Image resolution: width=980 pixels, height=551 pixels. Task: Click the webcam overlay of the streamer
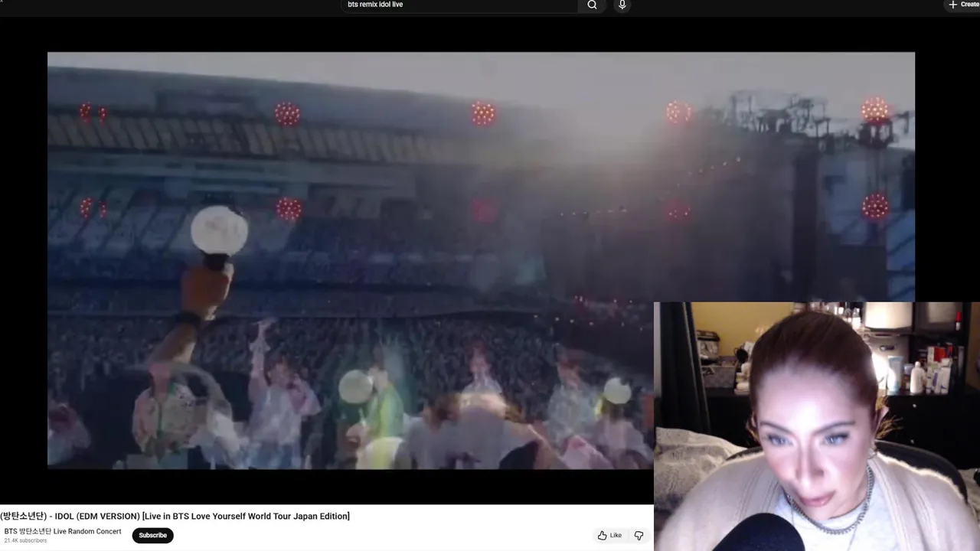[x=817, y=426]
